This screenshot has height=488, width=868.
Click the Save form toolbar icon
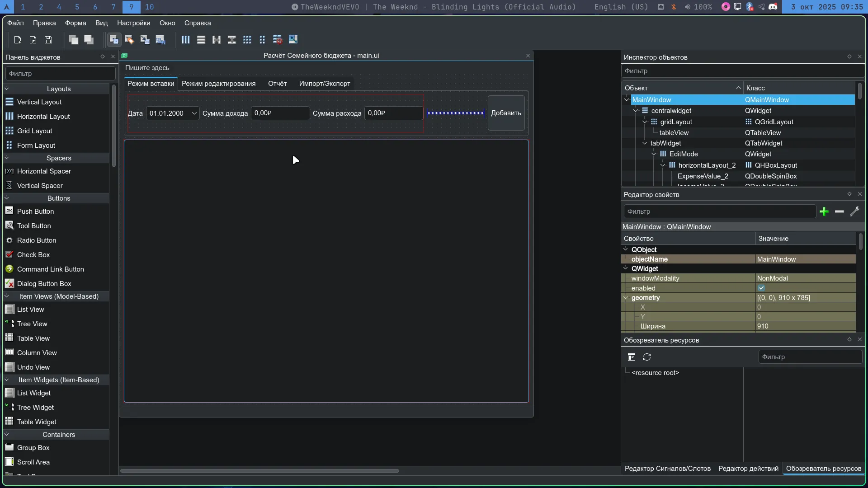tap(48, 40)
